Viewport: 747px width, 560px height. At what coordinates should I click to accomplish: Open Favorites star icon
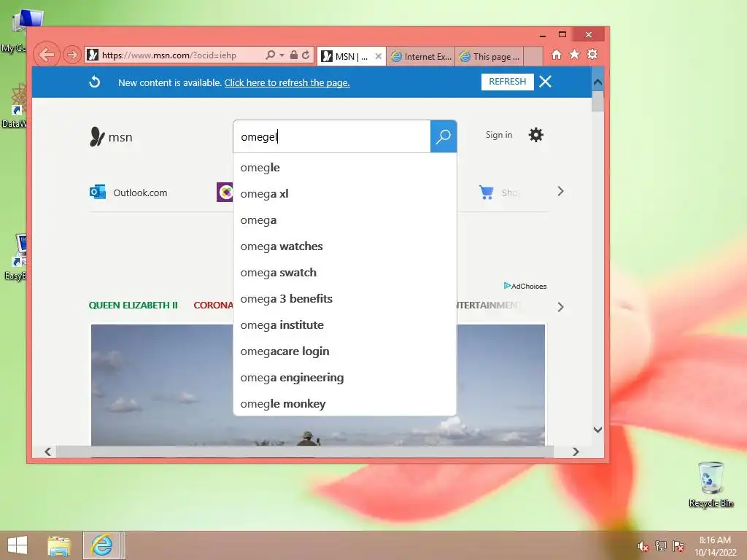pyautogui.click(x=575, y=54)
